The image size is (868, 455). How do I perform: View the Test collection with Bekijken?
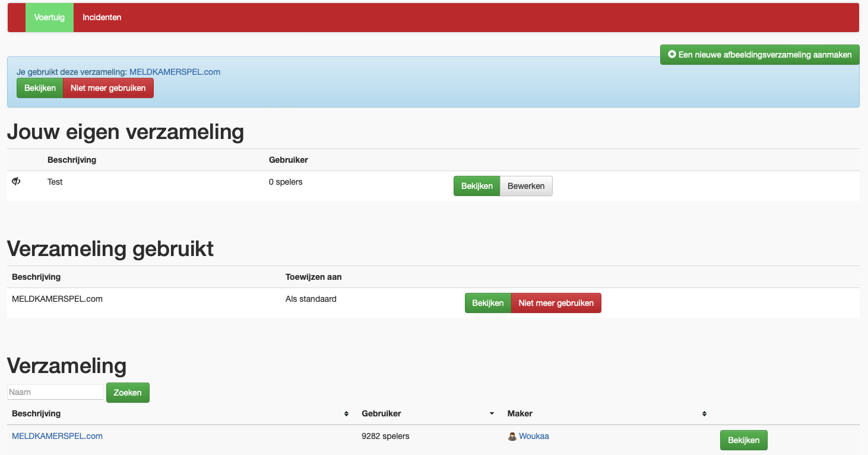[477, 186]
